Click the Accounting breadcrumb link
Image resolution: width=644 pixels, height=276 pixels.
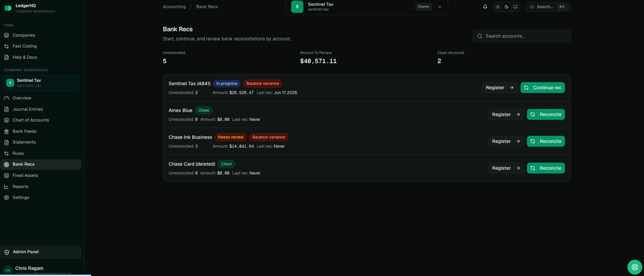(174, 7)
